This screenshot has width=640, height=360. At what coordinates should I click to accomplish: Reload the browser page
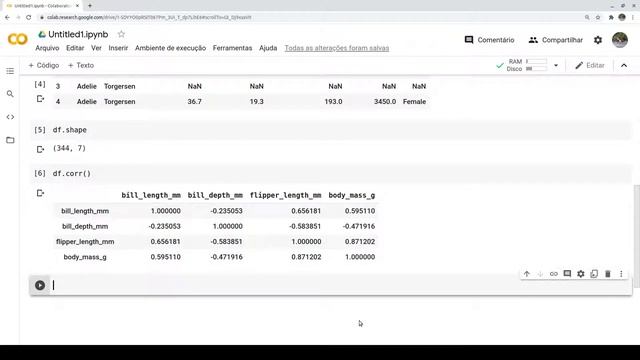click(x=29, y=17)
